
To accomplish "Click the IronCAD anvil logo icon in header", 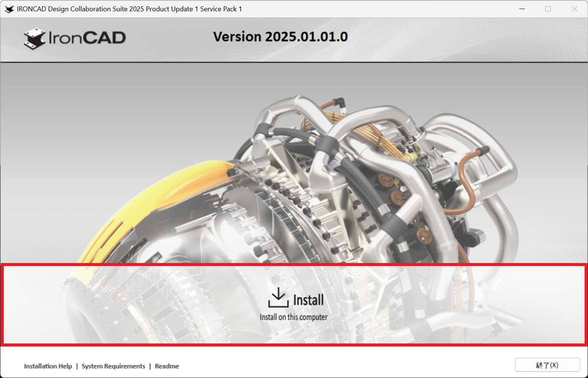I will (34, 39).
